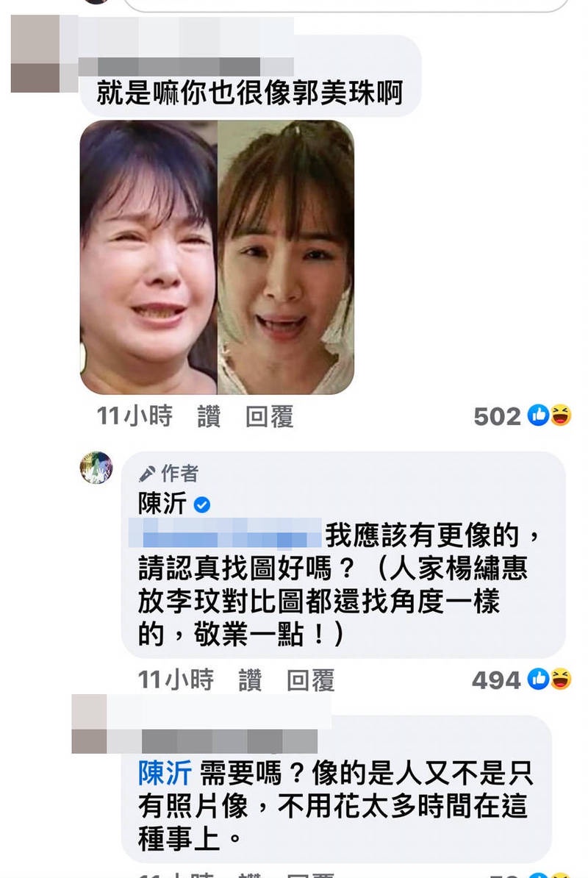The width and height of the screenshot is (588, 878).
Task: Click the like thumb icon beside 502
Action: point(538,415)
